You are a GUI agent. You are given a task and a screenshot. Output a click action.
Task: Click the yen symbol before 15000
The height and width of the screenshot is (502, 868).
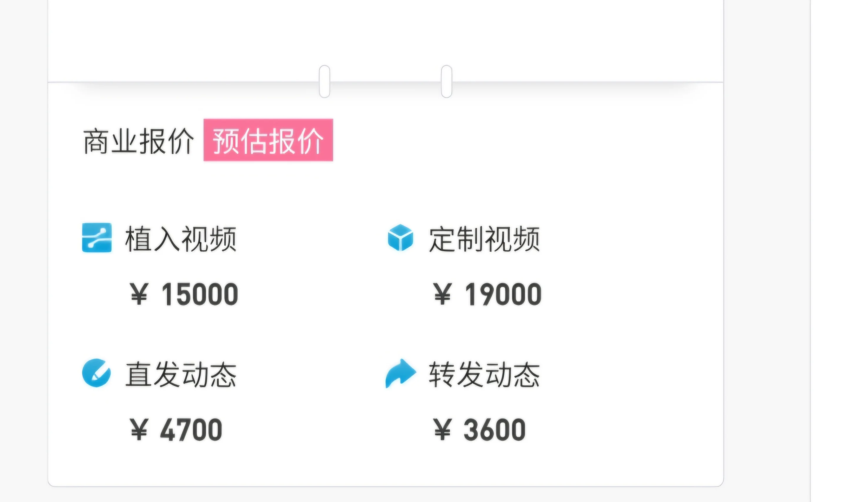(140, 294)
